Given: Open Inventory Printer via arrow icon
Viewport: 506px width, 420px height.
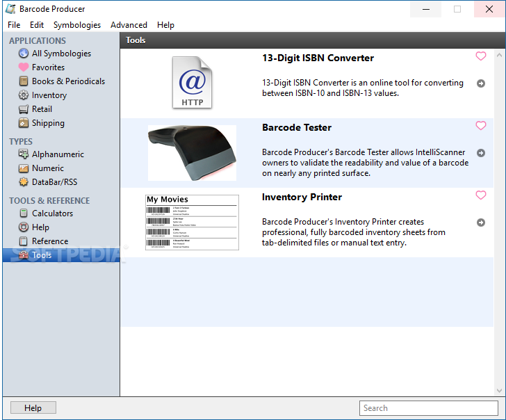Looking at the screenshot, I should [x=481, y=223].
